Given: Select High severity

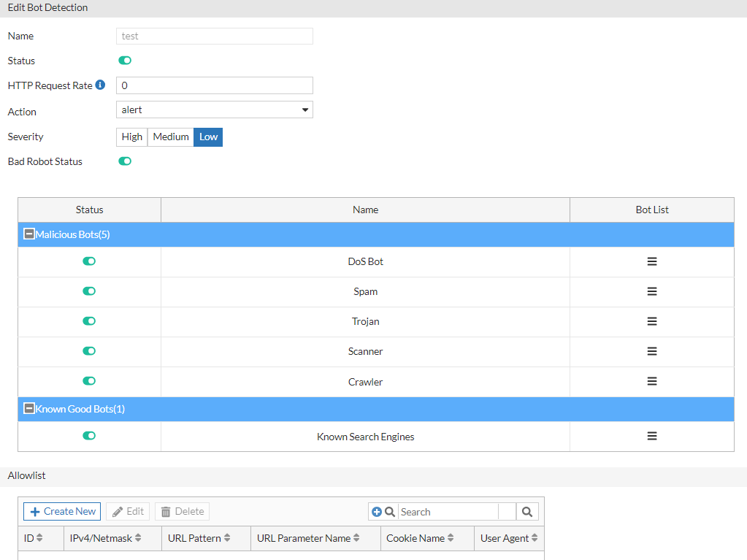Looking at the screenshot, I should [131, 137].
